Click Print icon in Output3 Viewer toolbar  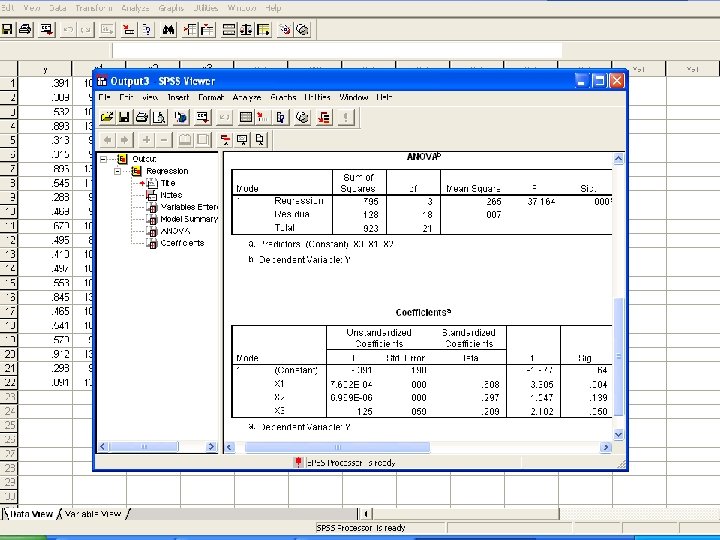(141, 118)
